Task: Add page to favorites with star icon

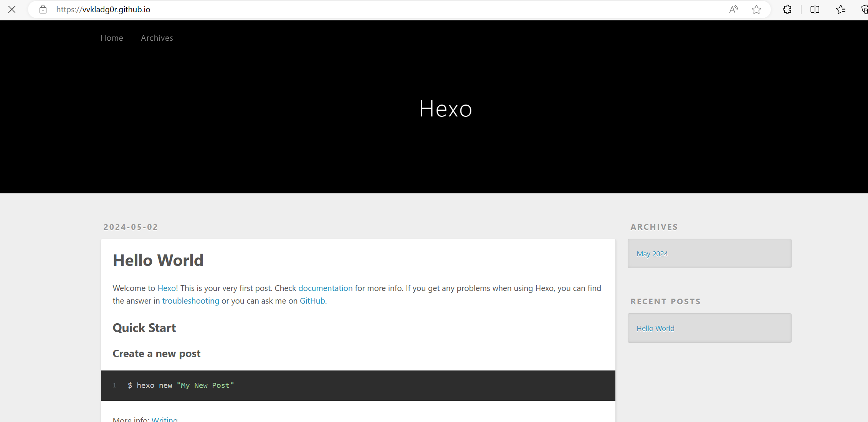Action: point(756,10)
